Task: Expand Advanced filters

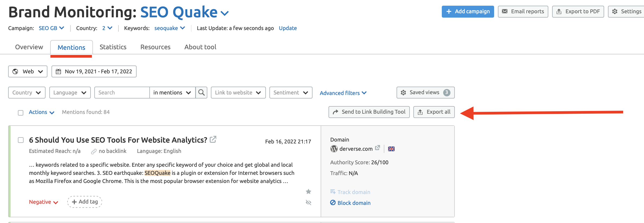Action: 343,93
